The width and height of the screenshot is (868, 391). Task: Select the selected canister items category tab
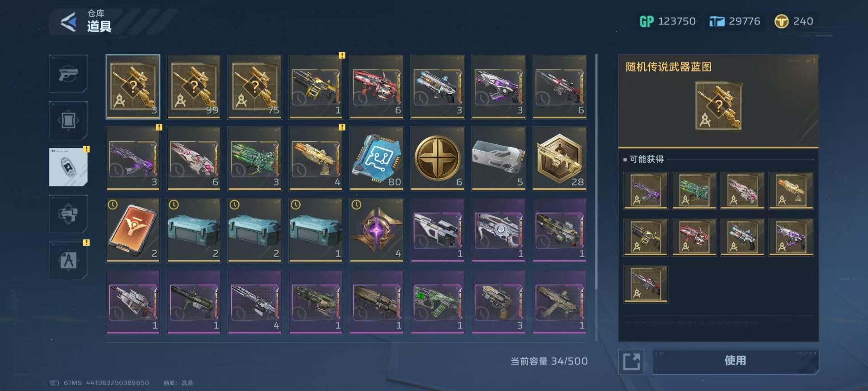[x=68, y=167]
